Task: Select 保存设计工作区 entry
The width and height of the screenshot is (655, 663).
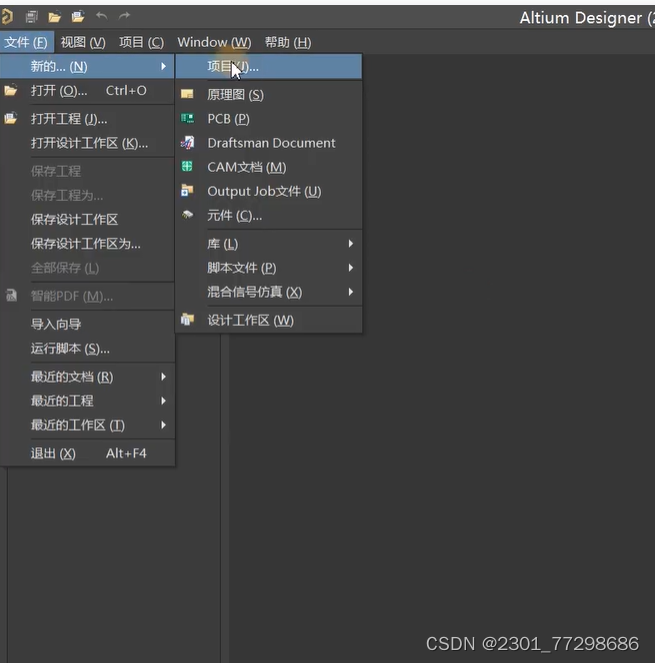Action: click(87, 219)
